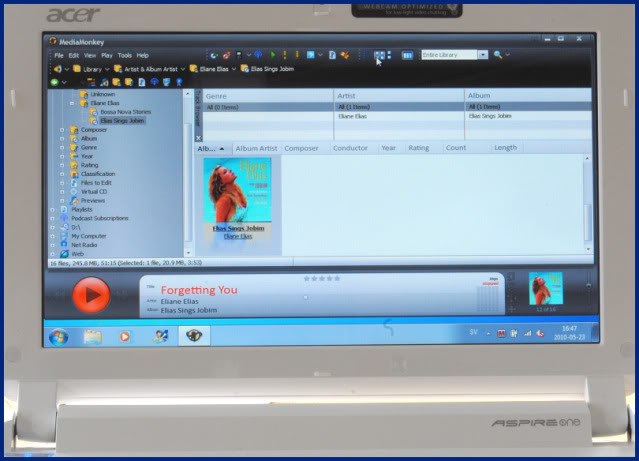Viewport: 639px width, 461px height.
Task: Open the View menu
Action: coord(90,55)
